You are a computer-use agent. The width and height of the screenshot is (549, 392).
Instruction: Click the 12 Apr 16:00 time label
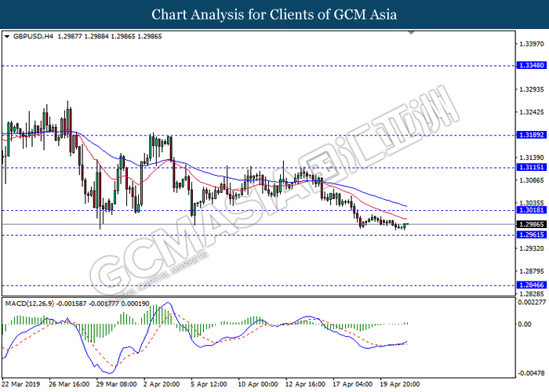(x=305, y=384)
